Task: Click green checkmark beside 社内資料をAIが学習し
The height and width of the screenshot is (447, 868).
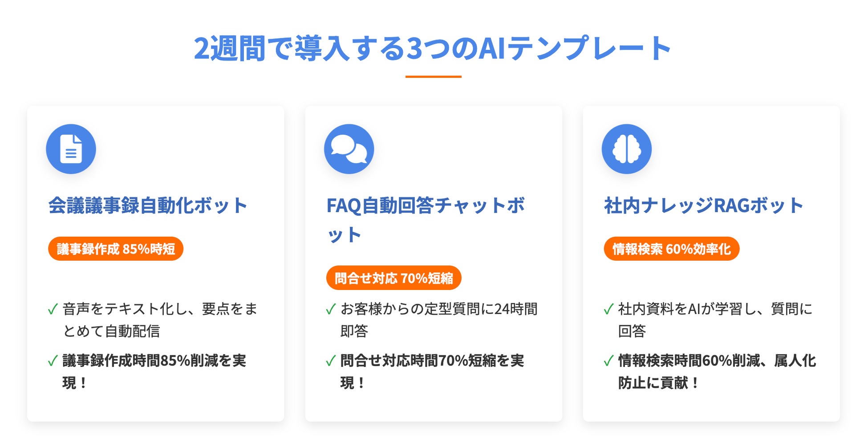Action: coord(608,309)
